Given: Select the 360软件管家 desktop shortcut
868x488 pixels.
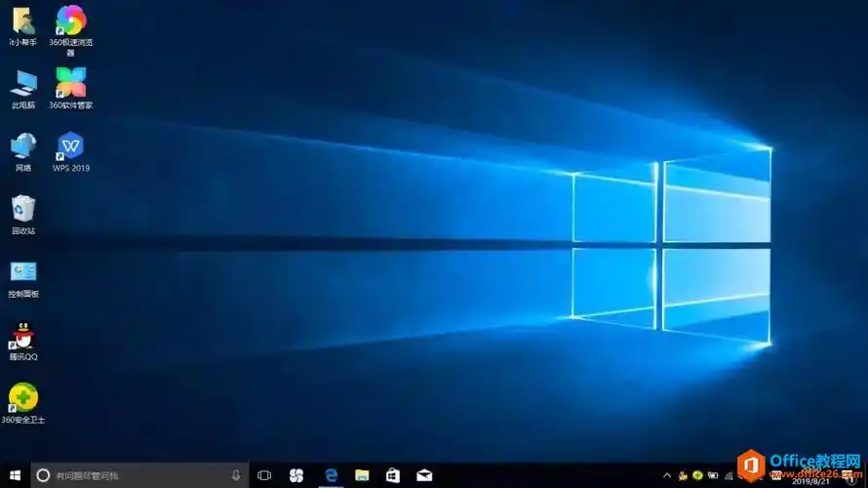Looking at the screenshot, I should click(70, 83).
